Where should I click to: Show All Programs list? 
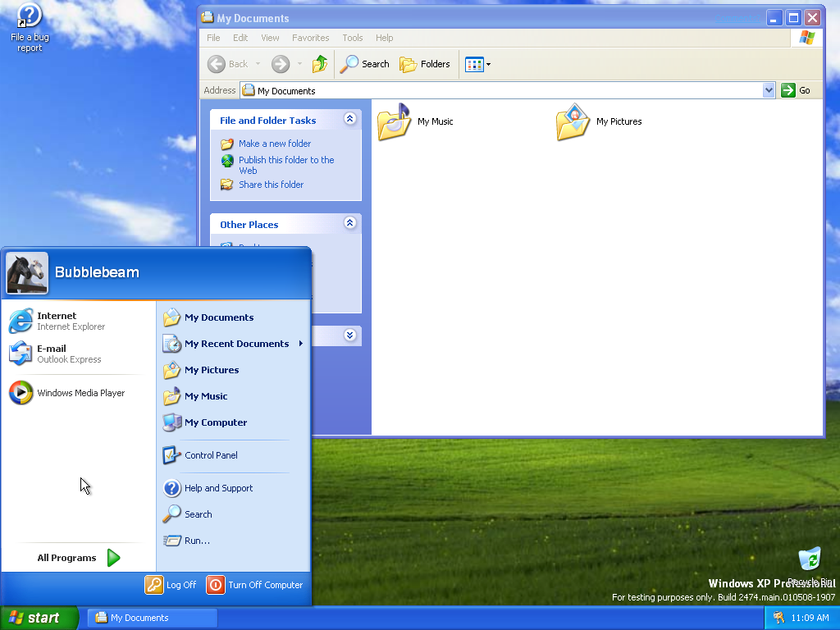(78, 558)
